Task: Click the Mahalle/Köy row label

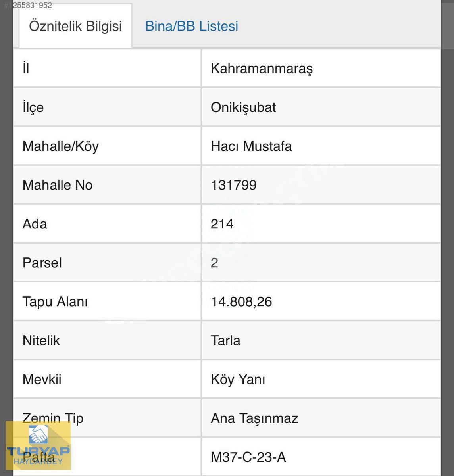Action: click(x=61, y=146)
